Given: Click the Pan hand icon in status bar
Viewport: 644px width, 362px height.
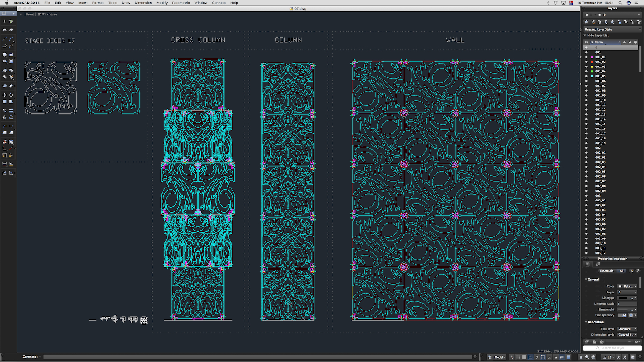Looking at the screenshot, I should pyautogui.click(x=581, y=357).
